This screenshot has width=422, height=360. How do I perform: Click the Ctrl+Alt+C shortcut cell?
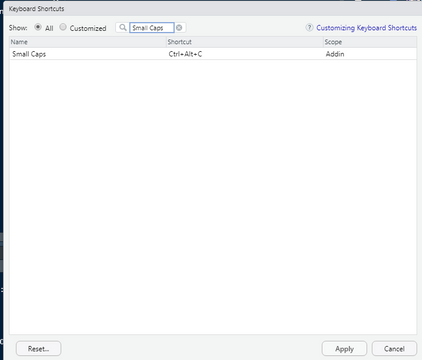(x=185, y=54)
